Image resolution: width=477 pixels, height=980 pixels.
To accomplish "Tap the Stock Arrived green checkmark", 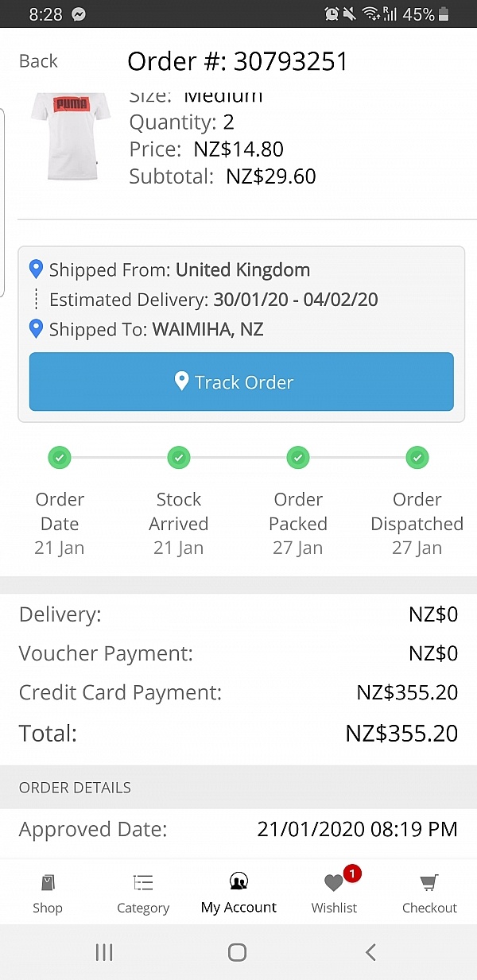I will [179, 458].
